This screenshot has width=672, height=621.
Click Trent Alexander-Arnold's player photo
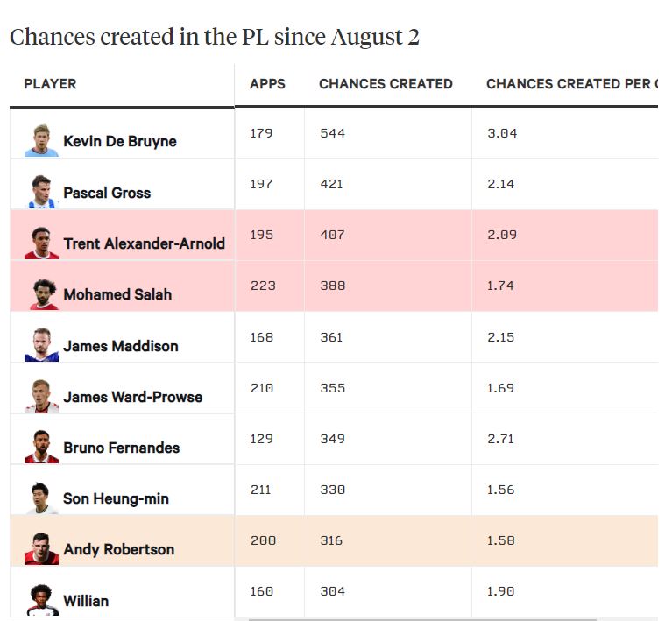tap(41, 242)
